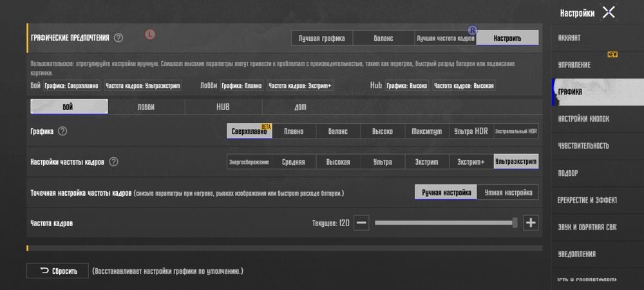Set graphics to Ультра HDR

pyautogui.click(x=471, y=131)
